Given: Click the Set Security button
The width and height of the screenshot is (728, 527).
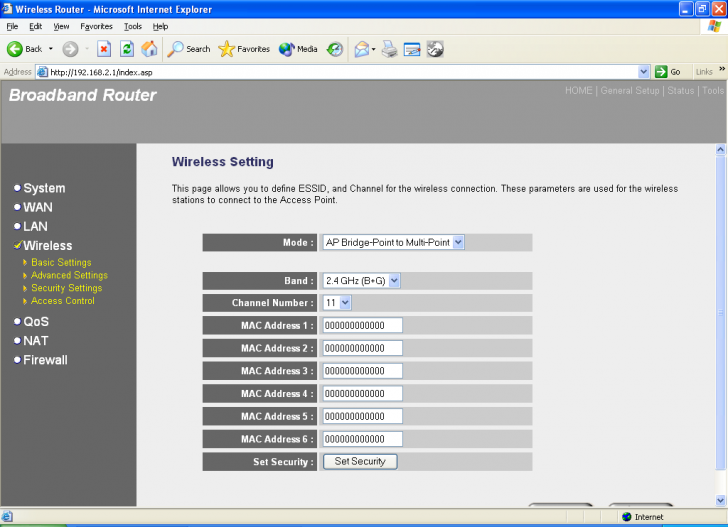Looking at the screenshot, I should pyautogui.click(x=360, y=462).
